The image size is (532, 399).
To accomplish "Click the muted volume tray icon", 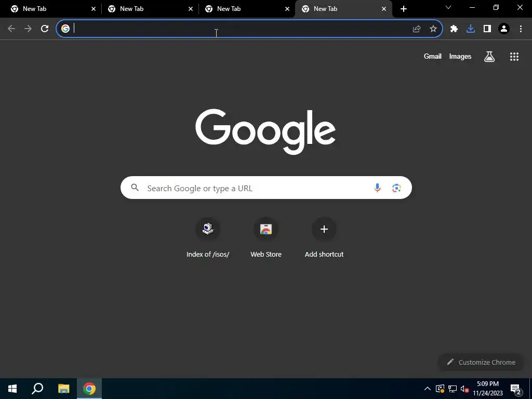I will click(x=465, y=389).
